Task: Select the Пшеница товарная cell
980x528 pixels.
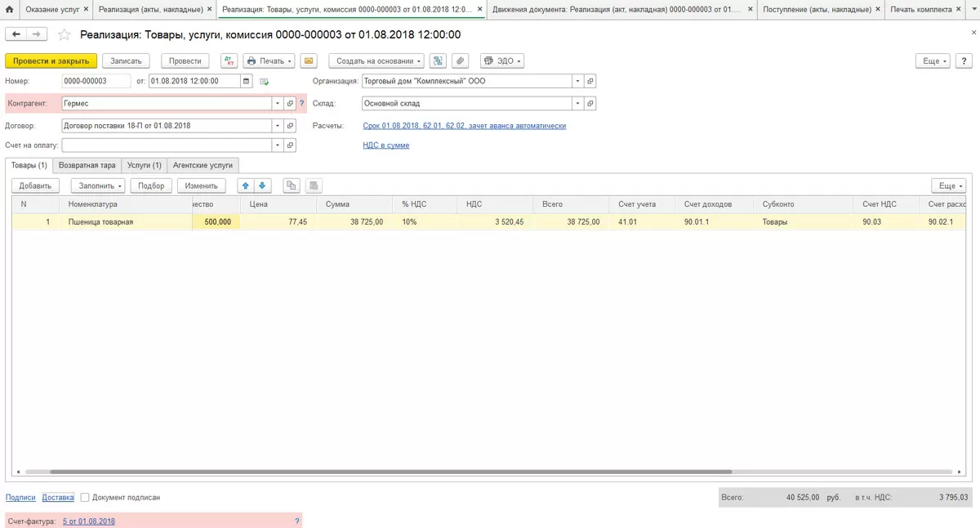Action: pos(126,221)
